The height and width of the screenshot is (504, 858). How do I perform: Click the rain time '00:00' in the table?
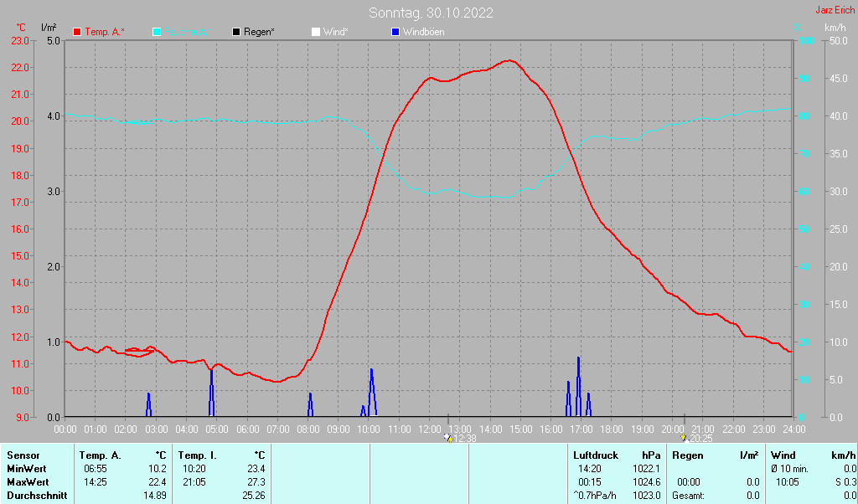(x=689, y=483)
